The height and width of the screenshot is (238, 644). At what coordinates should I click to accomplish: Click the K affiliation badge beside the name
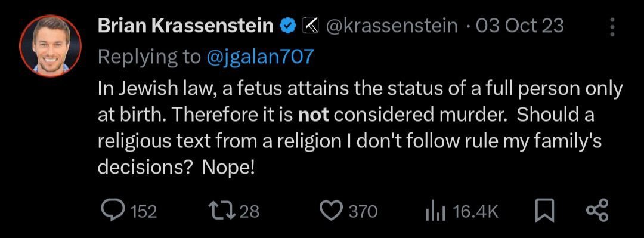[311, 26]
